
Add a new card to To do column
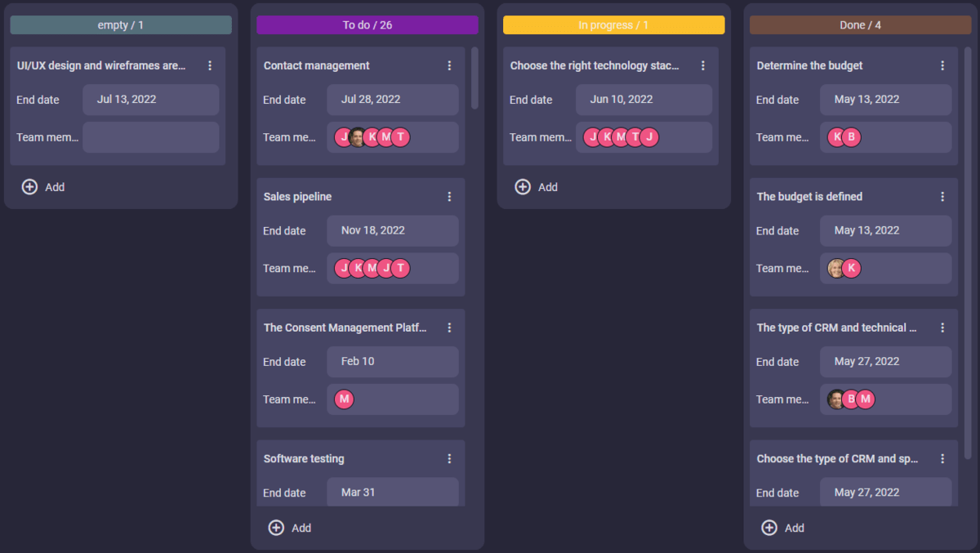tap(290, 528)
